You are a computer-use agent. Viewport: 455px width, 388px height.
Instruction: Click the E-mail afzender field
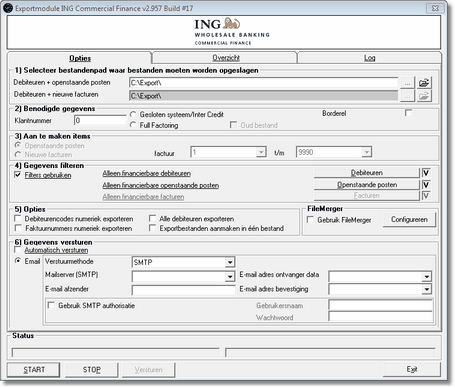pos(184,290)
